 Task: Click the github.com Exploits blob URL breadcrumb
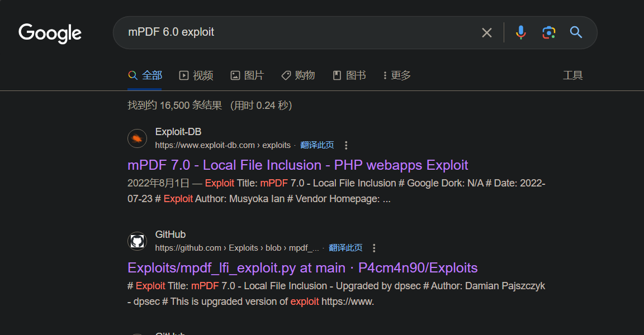click(x=237, y=248)
